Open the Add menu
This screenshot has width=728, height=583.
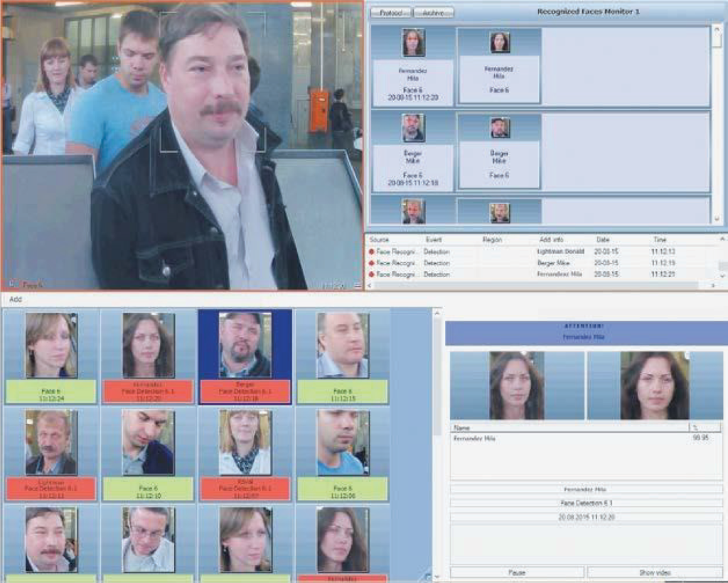coord(16,299)
